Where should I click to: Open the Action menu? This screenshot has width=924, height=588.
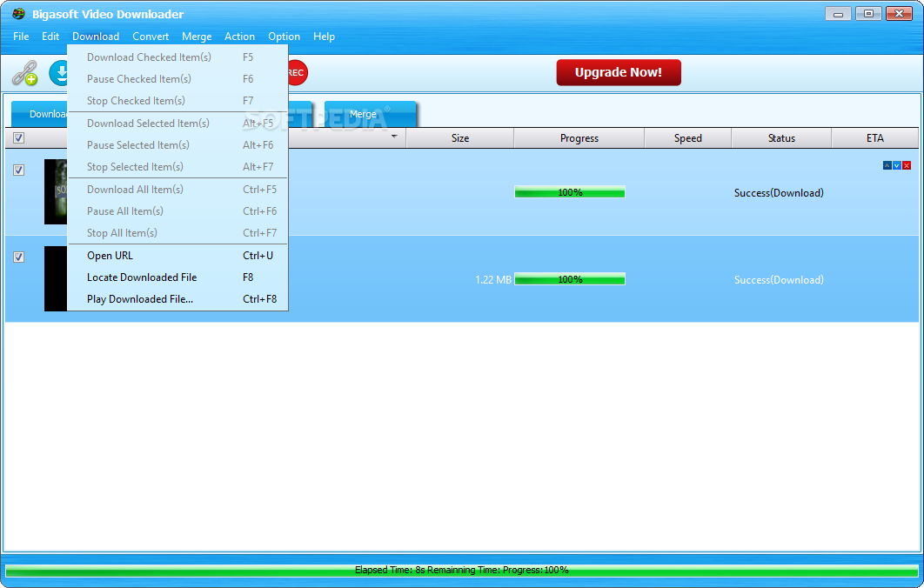pos(239,37)
